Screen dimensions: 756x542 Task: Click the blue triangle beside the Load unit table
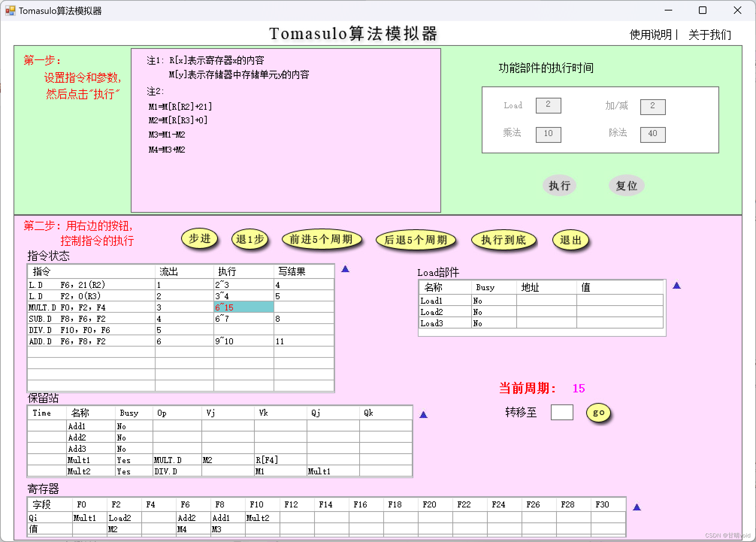(x=677, y=286)
